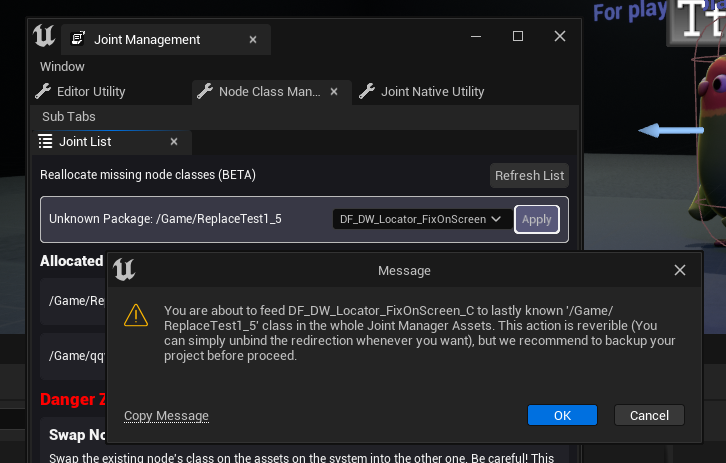Click the yellow warning triangle icon in Message dialog
This screenshot has height=463, width=726.
click(135, 316)
